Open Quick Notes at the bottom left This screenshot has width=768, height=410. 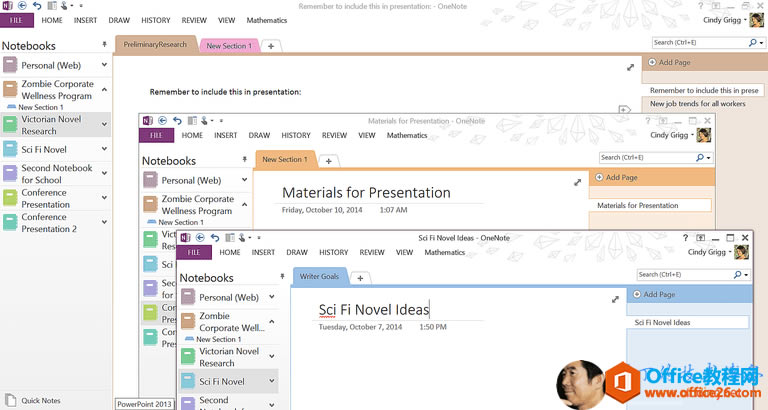point(33,400)
